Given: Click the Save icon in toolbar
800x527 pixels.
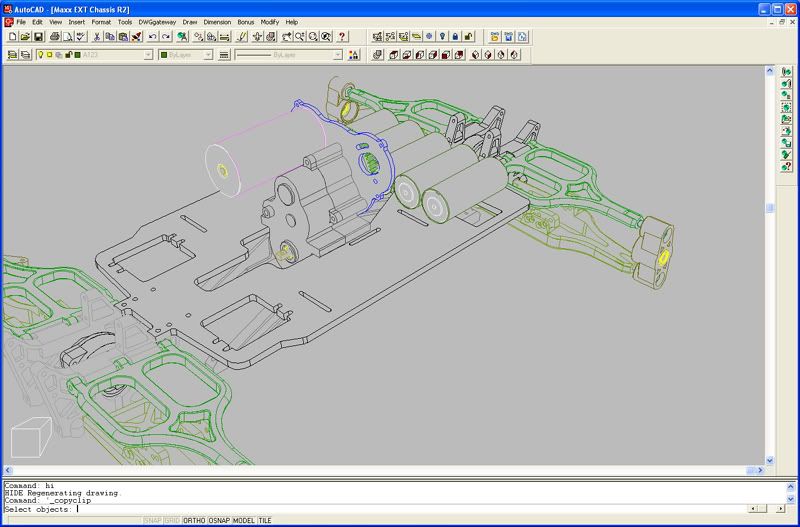Looking at the screenshot, I should tap(38, 37).
